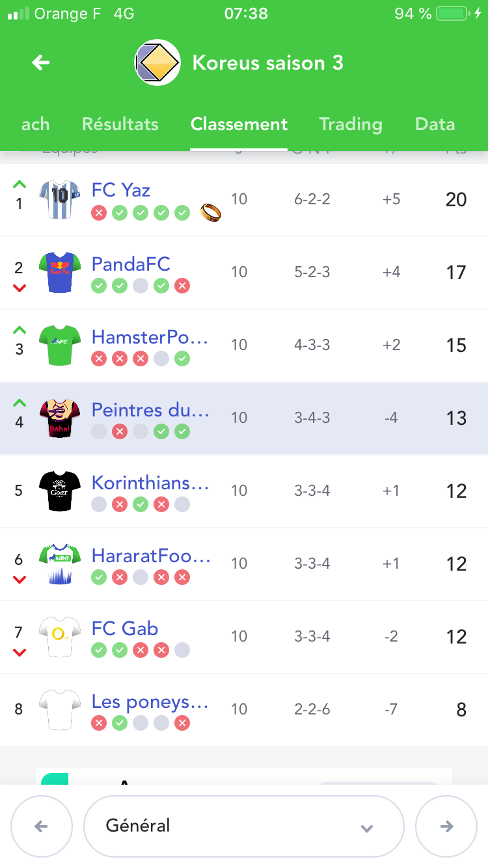Expand the Général ranking type dropdown

[244, 826]
